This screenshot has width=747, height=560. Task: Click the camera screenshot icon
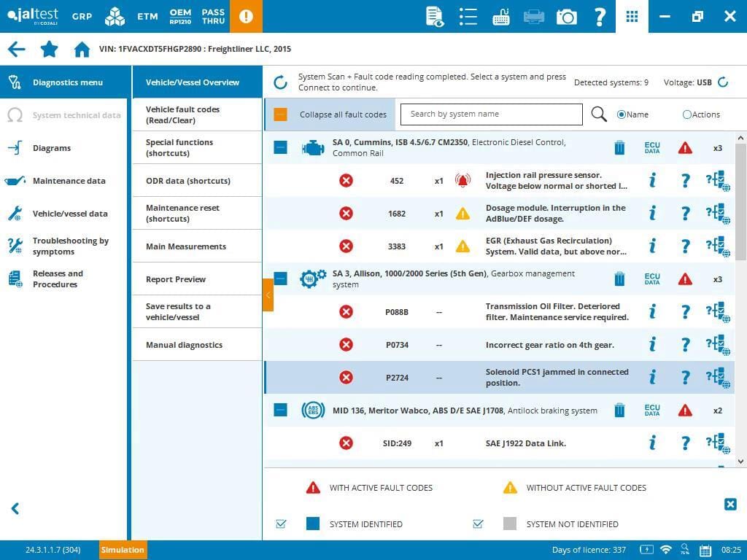pos(566,17)
